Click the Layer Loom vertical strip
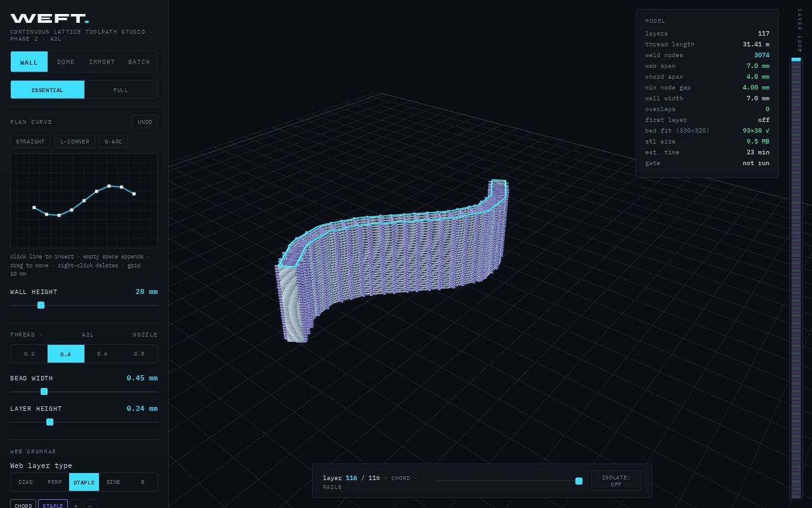The image size is (812, 508). [796, 278]
